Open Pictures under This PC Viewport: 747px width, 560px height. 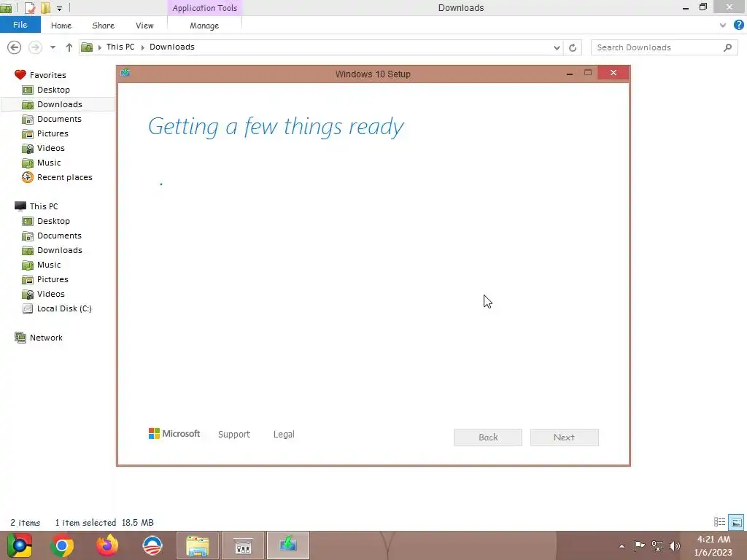[x=53, y=279]
